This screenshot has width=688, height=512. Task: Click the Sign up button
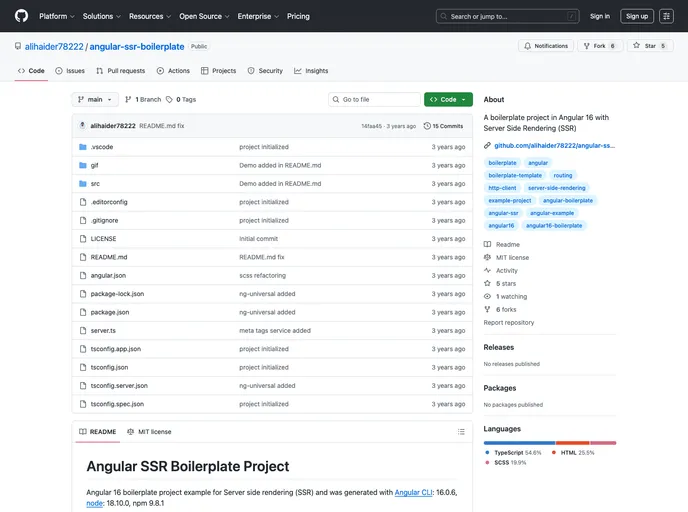[637, 16]
